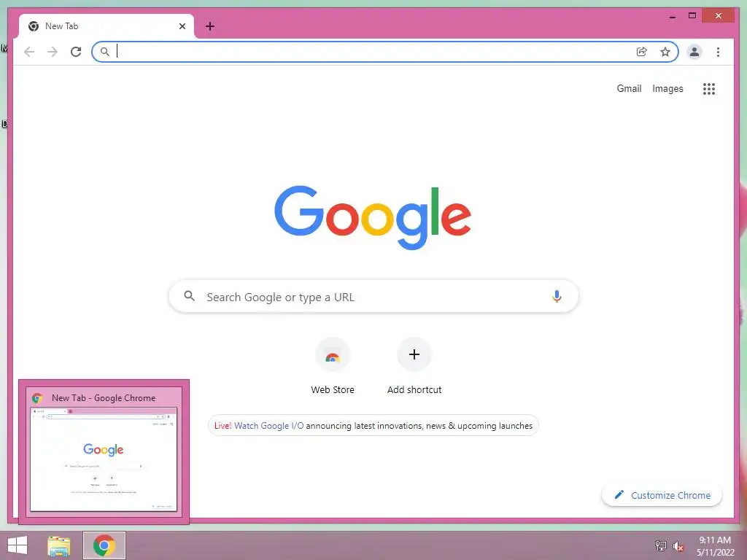This screenshot has width=747, height=560.
Task: Start voice search with microphone icon
Action: pyautogui.click(x=557, y=296)
